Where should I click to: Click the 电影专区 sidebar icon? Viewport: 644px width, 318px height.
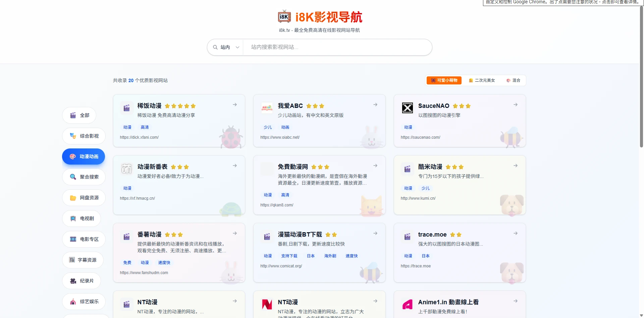tap(72, 239)
